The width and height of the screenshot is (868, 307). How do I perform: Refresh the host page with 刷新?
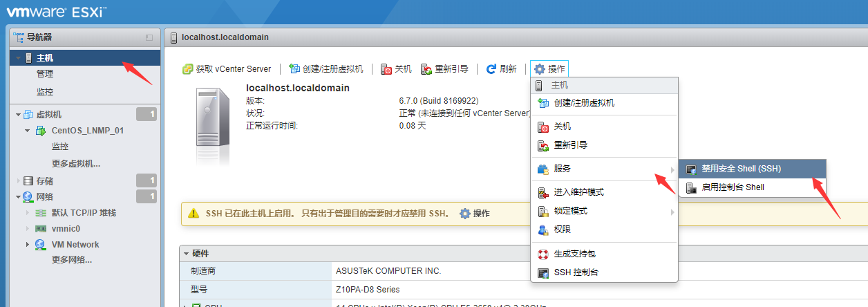pyautogui.click(x=501, y=69)
